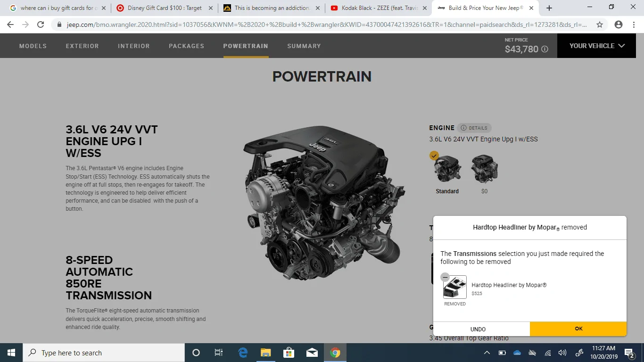Confirm the removal with OK
644x362 pixels.
(578, 329)
